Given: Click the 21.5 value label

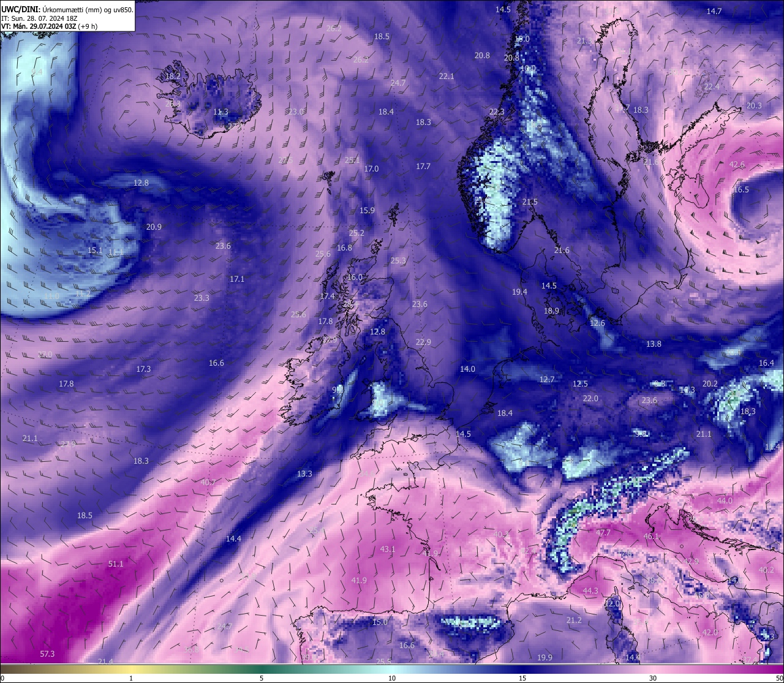Looking at the screenshot, I should 530,202.
